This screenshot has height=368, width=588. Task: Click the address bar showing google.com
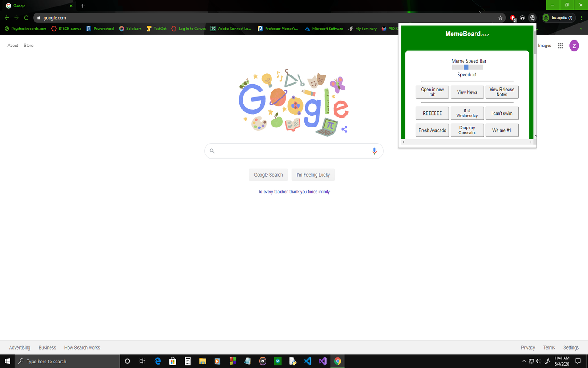pos(269,18)
